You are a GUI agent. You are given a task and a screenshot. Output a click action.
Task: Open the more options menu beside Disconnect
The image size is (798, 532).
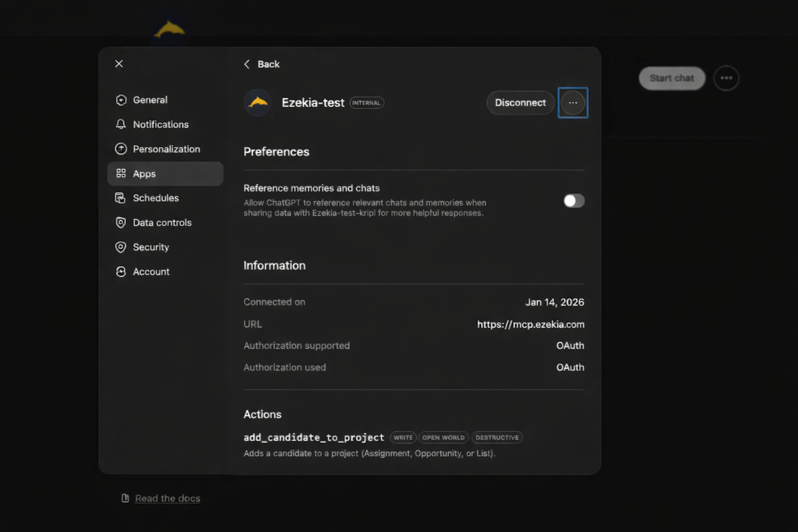[x=573, y=103]
